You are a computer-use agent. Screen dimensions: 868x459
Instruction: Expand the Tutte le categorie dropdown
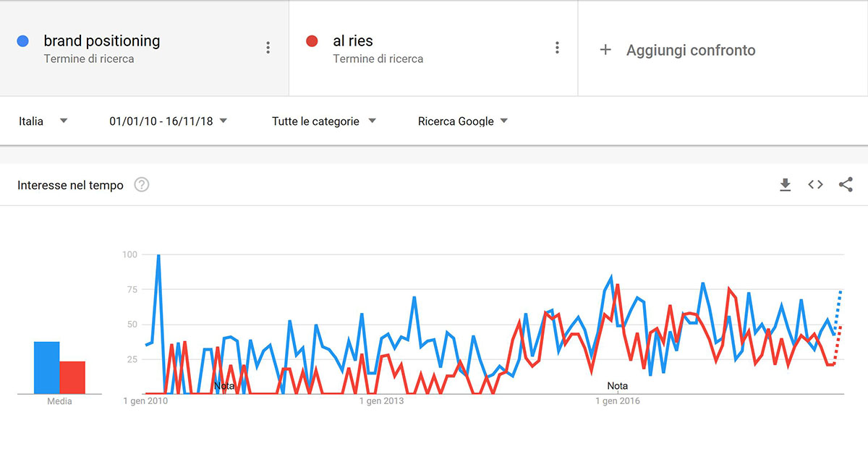(323, 121)
